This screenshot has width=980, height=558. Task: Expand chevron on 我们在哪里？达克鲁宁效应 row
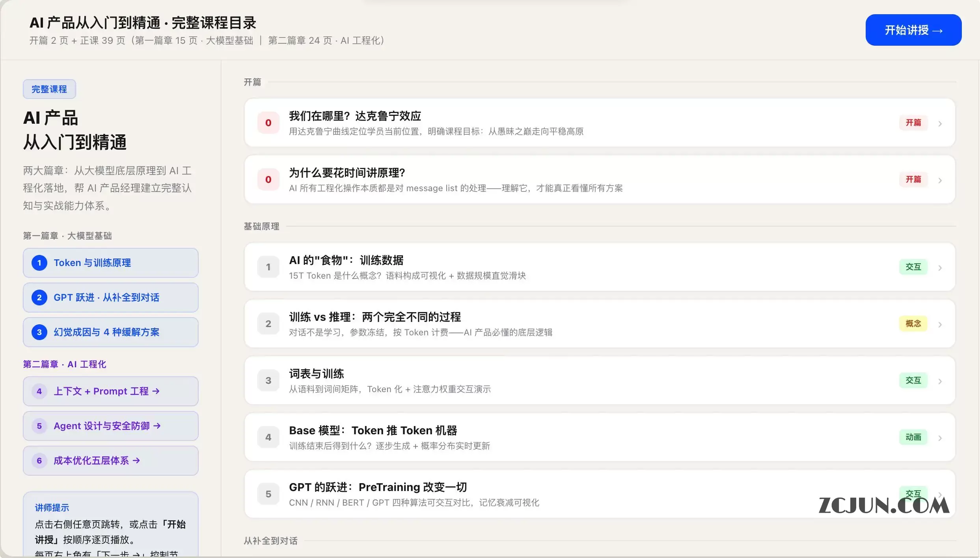coord(940,124)
